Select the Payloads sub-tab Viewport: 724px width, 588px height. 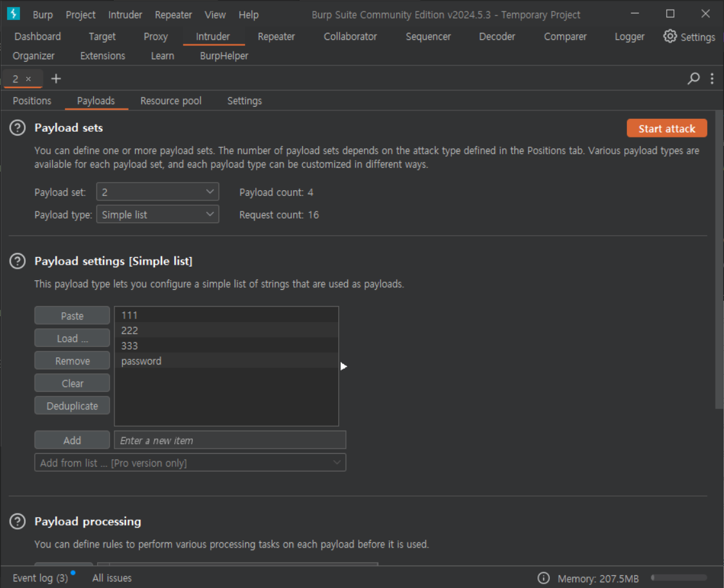96,101
